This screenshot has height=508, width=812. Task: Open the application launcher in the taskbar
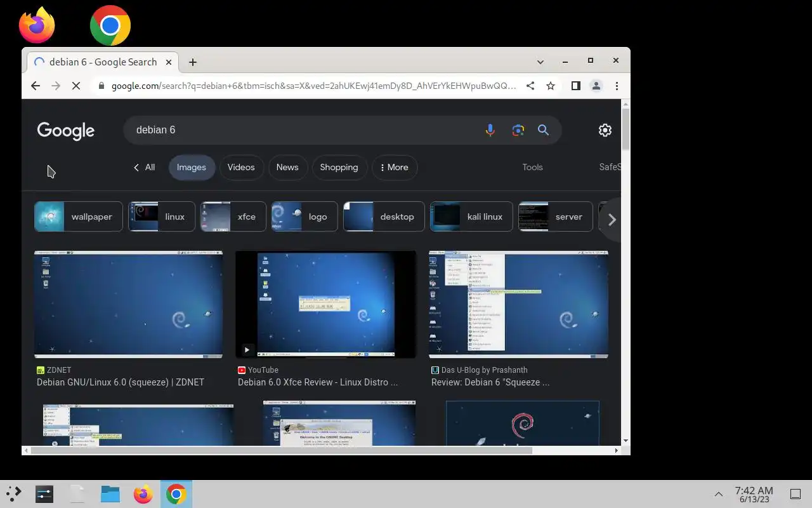pyautogui.click(x=13, y=493)
